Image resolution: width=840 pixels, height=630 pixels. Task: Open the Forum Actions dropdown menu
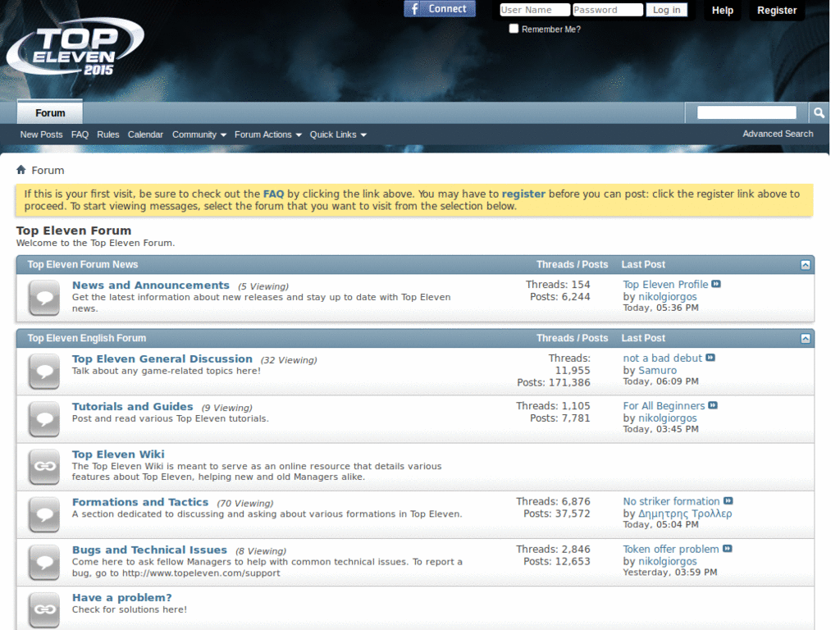point(268,135)
